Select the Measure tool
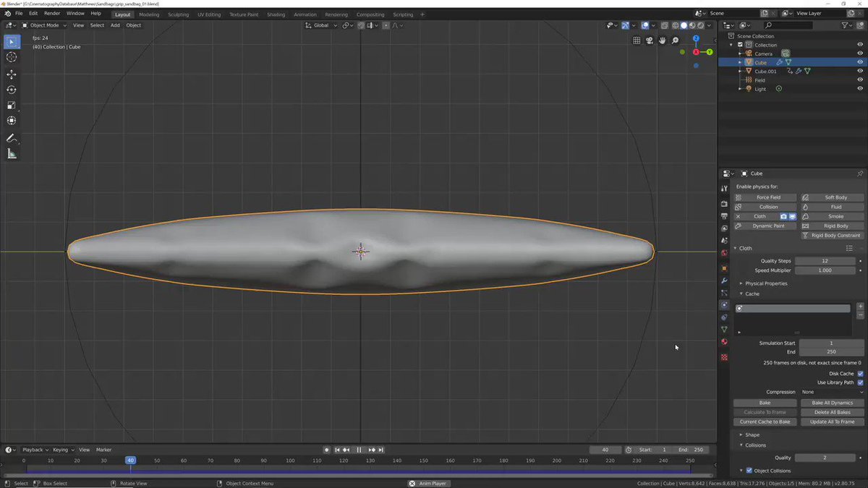Image resolution: width=868 pixels, height=488 pixels. point(12,153)
